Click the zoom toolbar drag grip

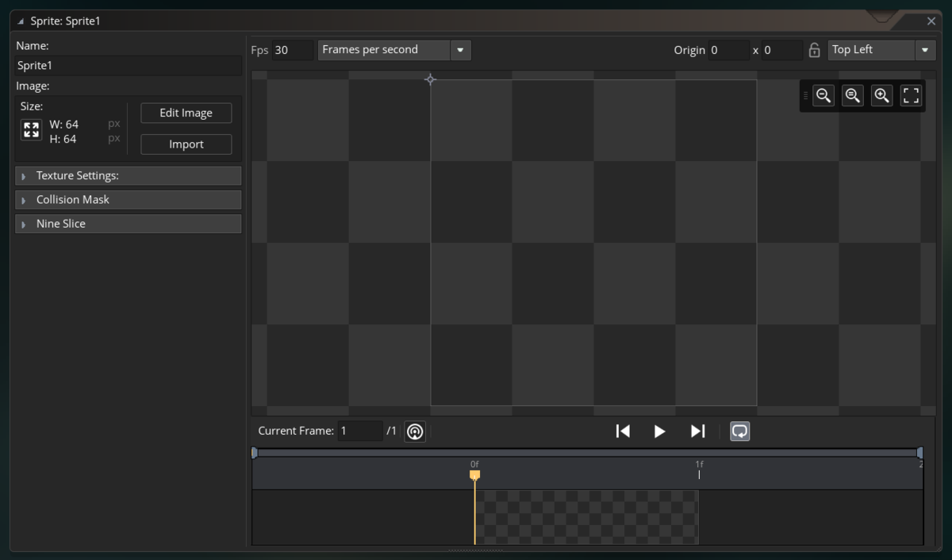[x=806, y=96]
